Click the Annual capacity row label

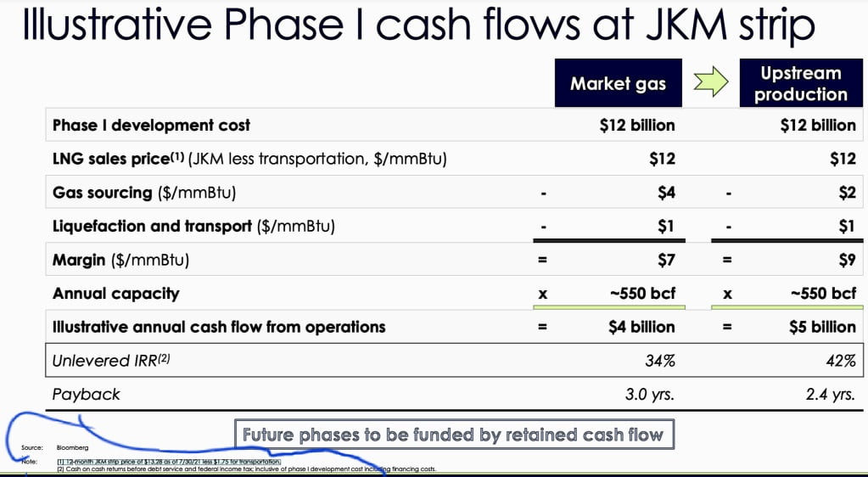[116, 294]
